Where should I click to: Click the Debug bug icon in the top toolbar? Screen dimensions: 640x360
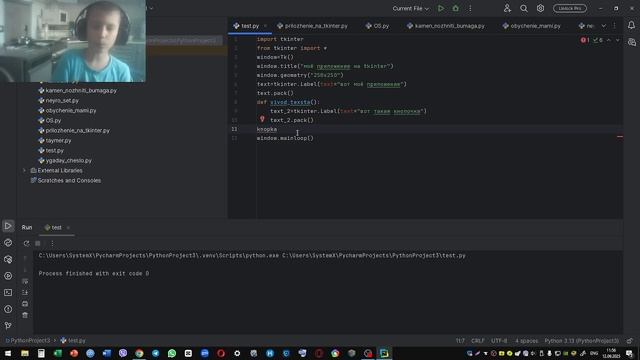456,8
